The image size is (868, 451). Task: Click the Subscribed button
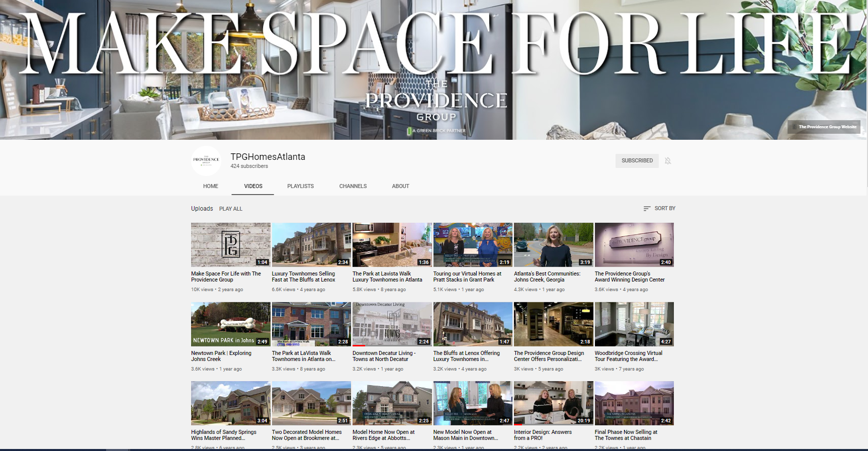(637, 160)
